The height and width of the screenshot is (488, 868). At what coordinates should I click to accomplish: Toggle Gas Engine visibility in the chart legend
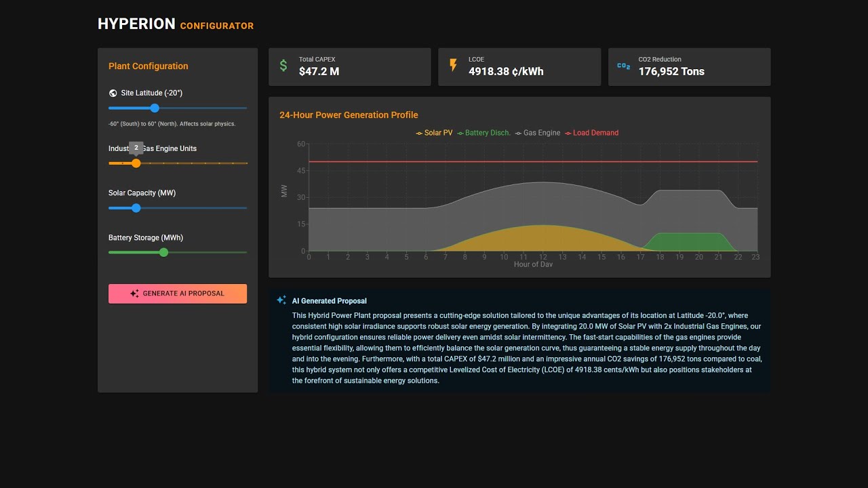538,133
